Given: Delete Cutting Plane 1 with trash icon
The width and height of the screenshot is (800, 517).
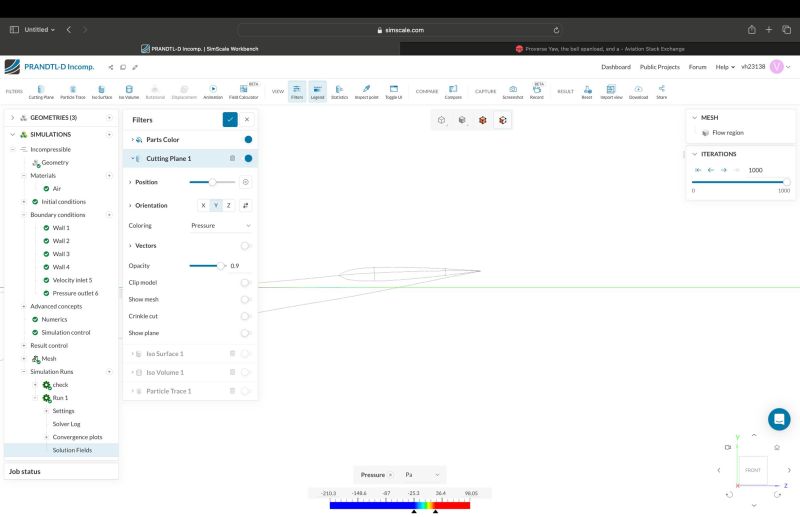Looking at the screenshot, I should [232, 159].
